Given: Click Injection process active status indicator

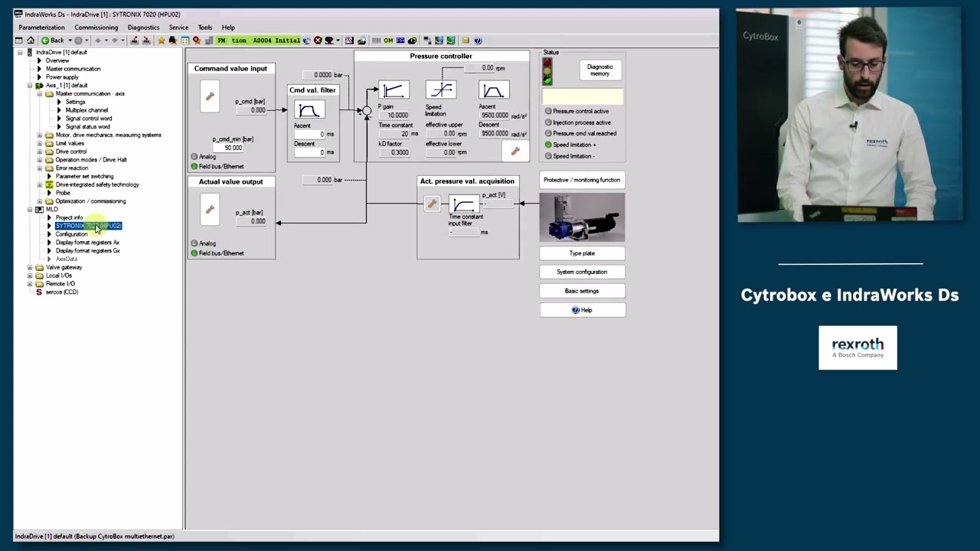Looking at the screenshot, I should (x=548, y=122).
